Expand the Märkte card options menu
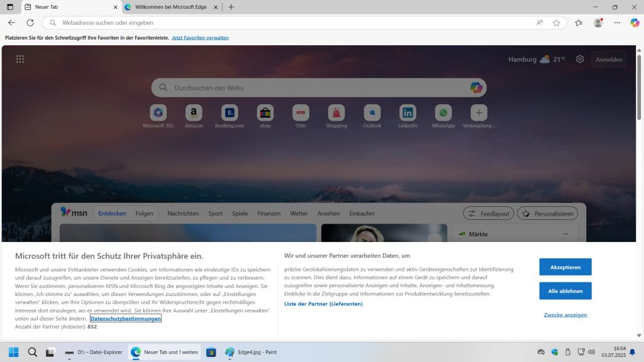This screenshot has width=644, height=362. click(565, 234)
